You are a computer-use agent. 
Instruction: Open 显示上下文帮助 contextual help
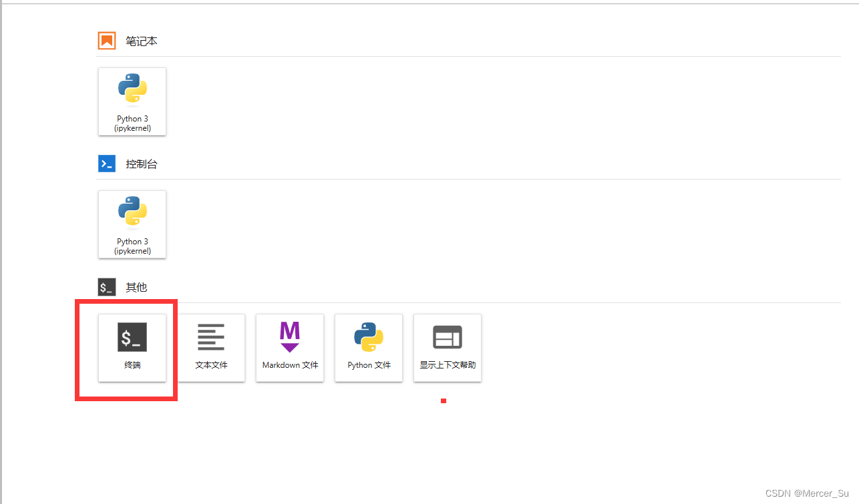(x=448, y=348)
